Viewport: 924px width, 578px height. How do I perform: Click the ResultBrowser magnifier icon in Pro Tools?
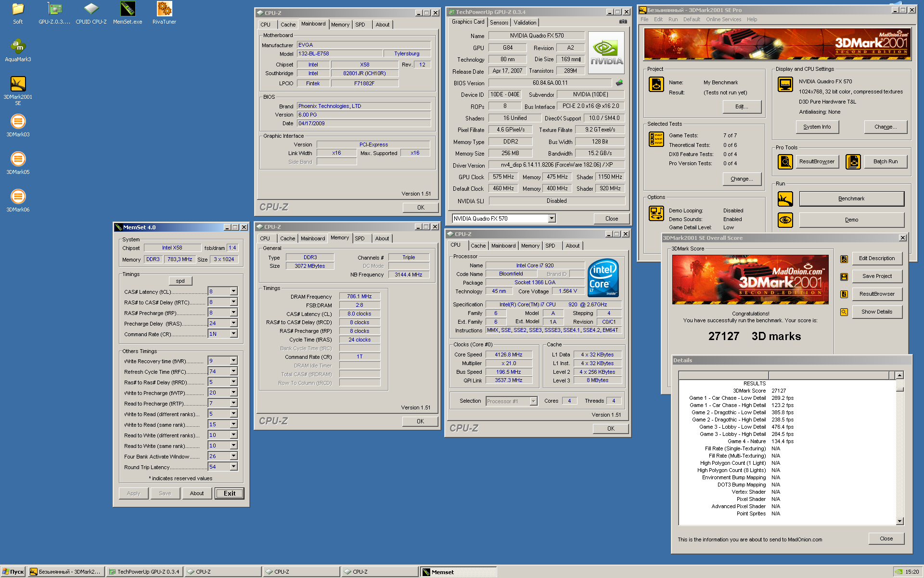[x=785, y=162]
